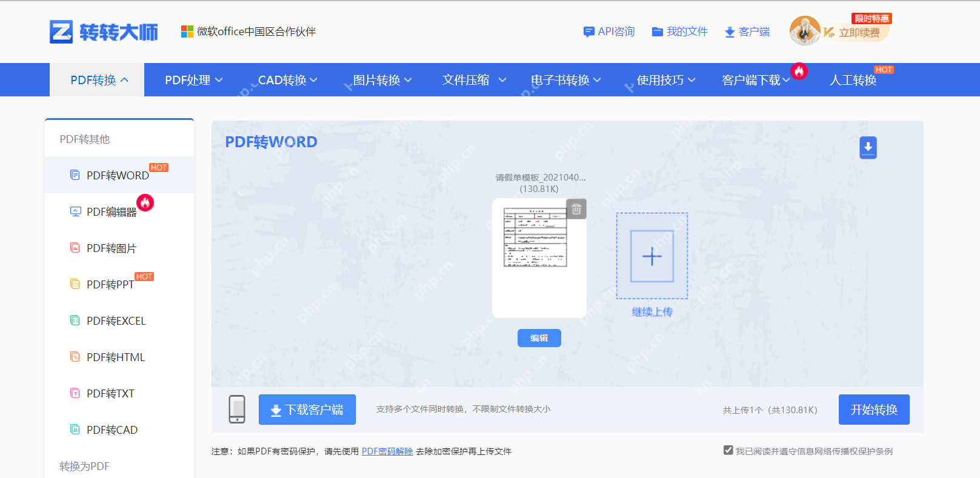Click the mobile phone icon

237,409
